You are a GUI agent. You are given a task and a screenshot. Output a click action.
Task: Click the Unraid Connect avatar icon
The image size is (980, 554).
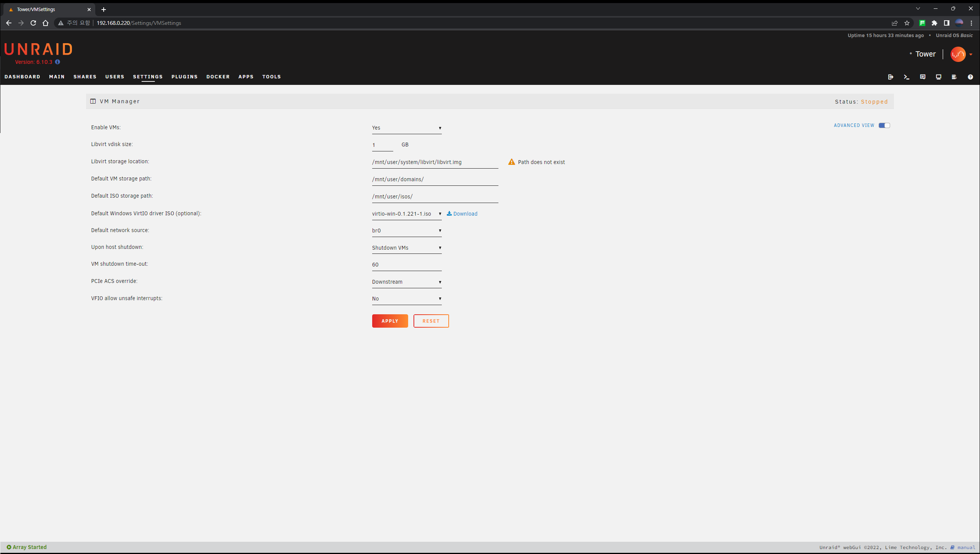coord(958,54)
